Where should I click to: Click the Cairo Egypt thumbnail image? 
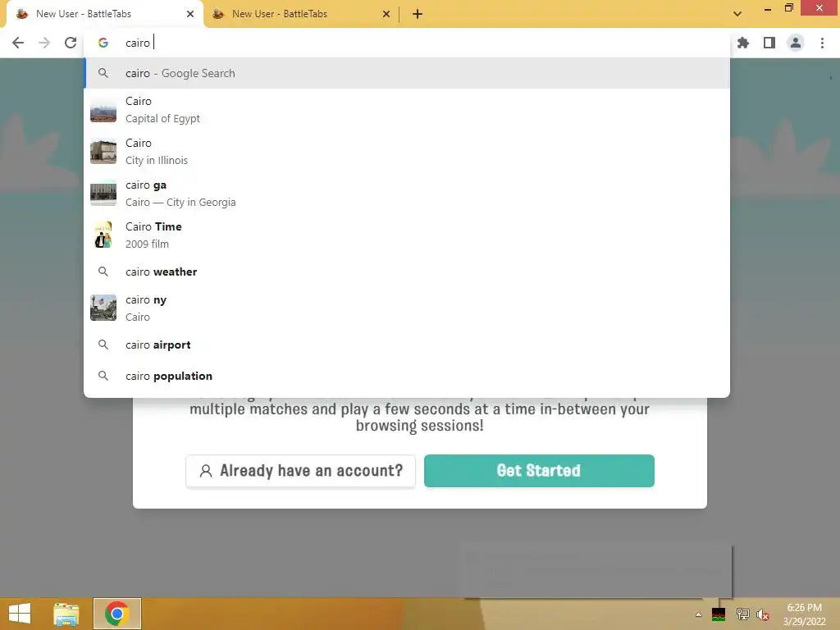click(x=103, y=110)
